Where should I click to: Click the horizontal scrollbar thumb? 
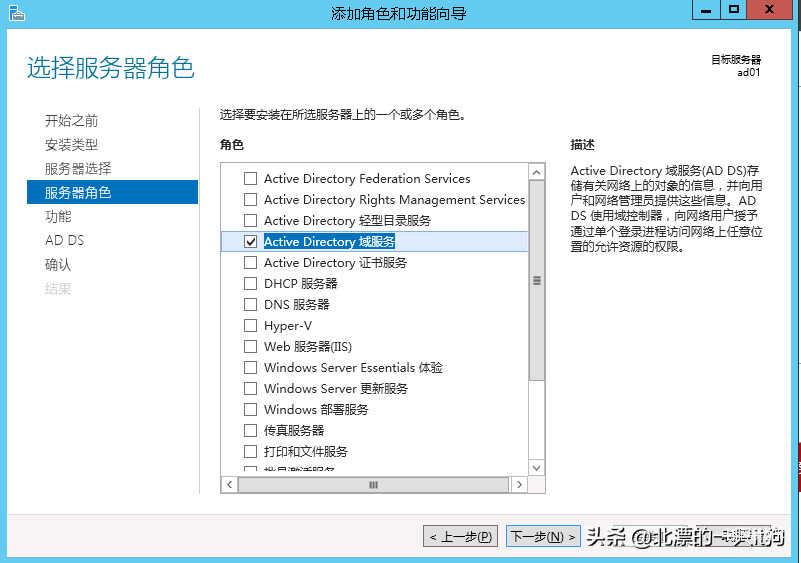[373, 484]
